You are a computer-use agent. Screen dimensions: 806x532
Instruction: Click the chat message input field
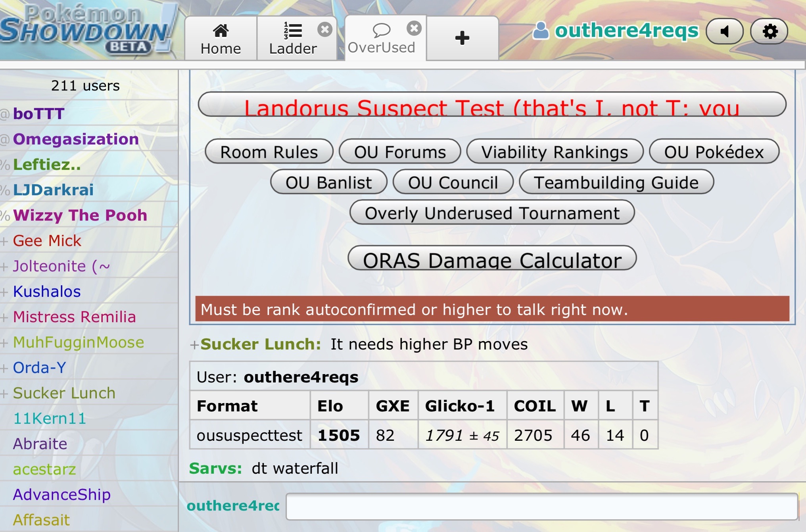(542, 507)
